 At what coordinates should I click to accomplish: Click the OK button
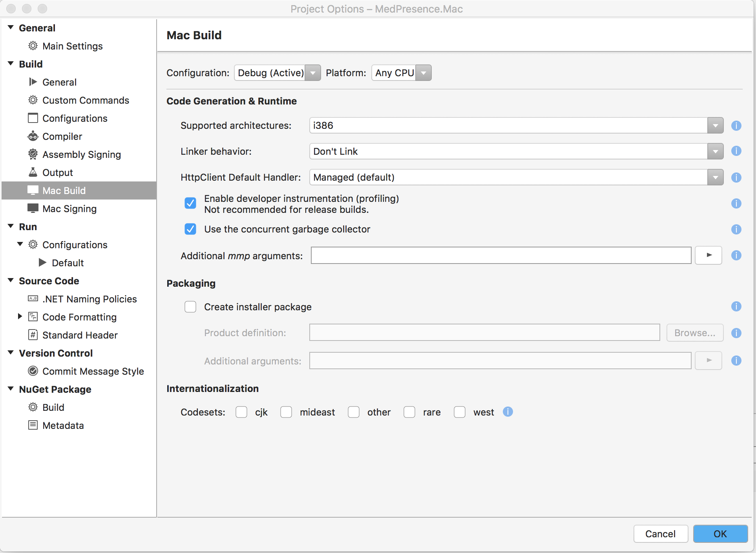720,534
